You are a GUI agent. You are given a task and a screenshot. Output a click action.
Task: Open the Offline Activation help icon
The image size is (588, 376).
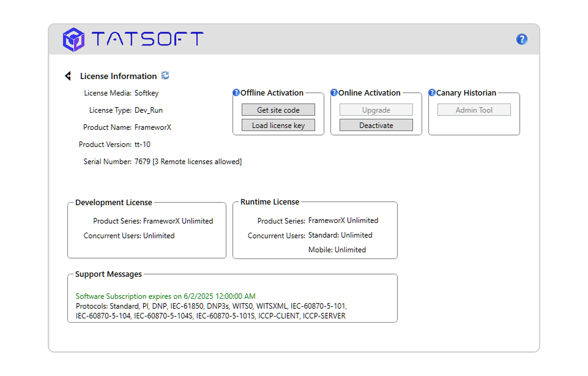coord(236,92)
